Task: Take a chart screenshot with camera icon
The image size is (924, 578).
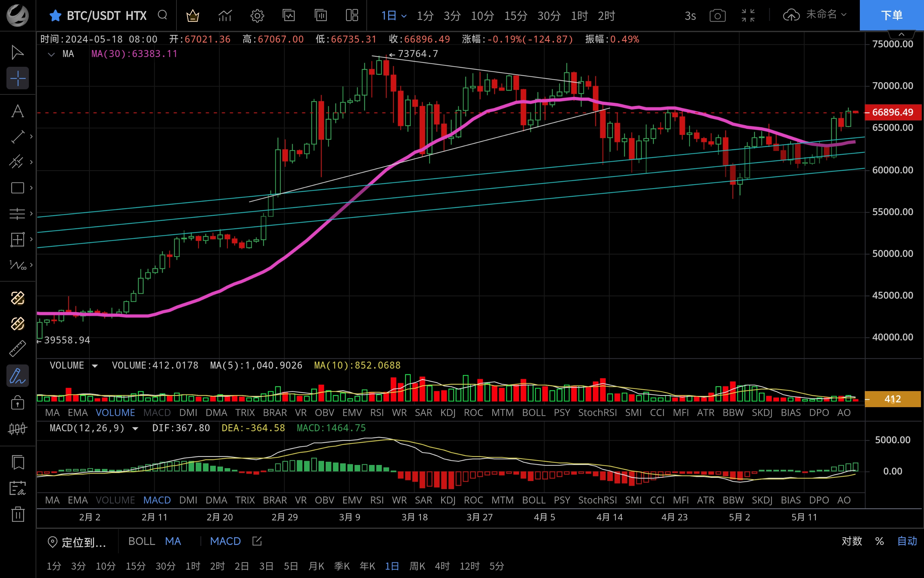Action: click(x=717, y=16)
